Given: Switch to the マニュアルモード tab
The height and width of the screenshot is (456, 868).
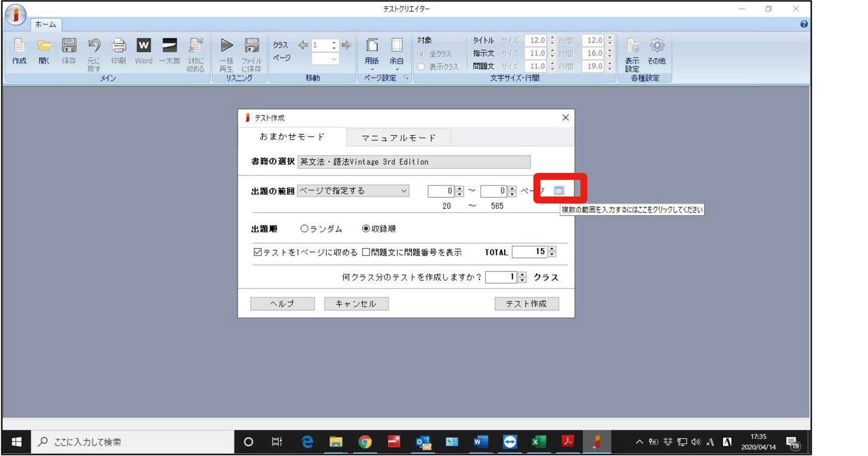Looking at the screenshot, I should coord(398,137).
